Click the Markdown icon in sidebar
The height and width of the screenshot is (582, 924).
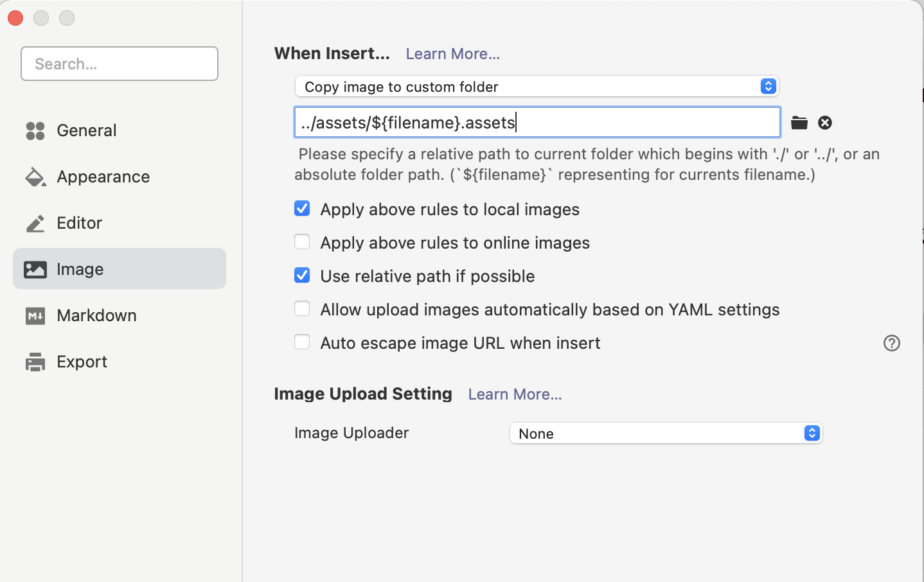tap(35, 315)
